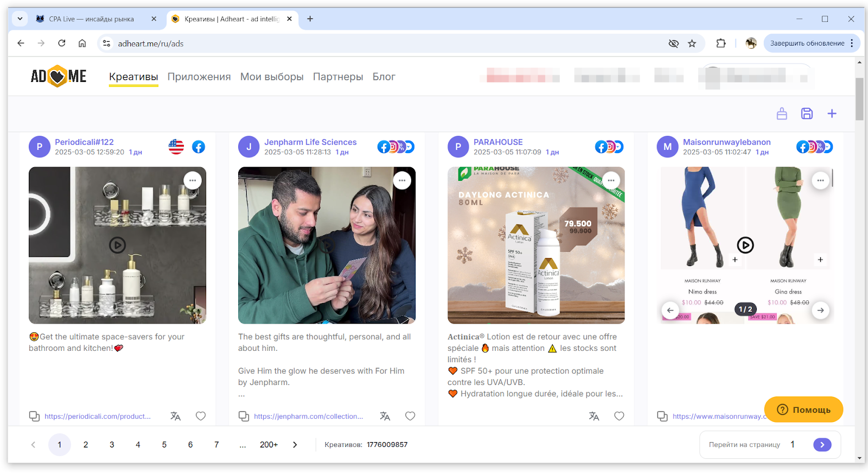The width and height of the screenshot is (868, 473).
Task: Select page 1 in the pagination
Action: tap(60, 444)
